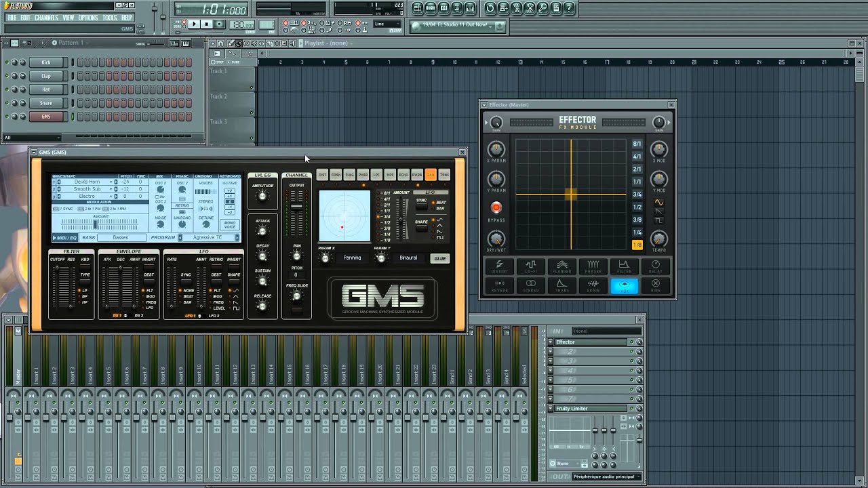Image resolution: width=868 pixels, height=488 pixels.
Task: Open Effector plugin options menu arrow
Action: pyautogui.click(x=484, y=105)
